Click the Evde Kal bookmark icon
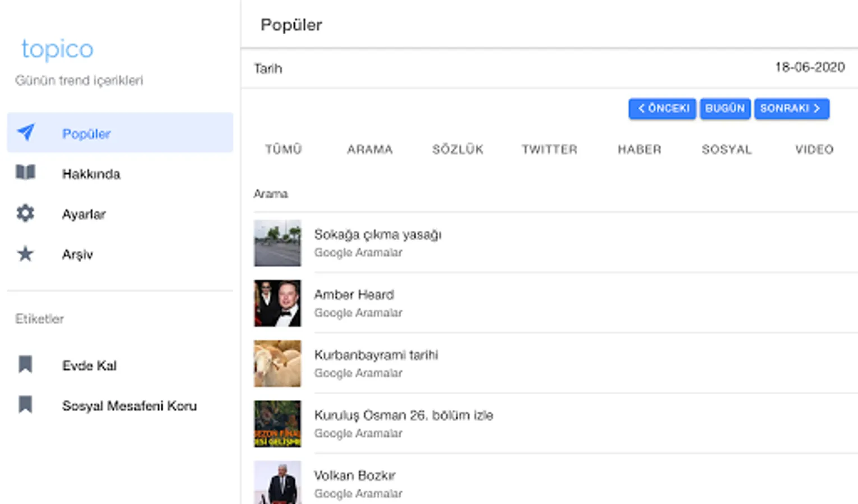Image resolution: width=858 pixels, height=504 pixels. 25,365
